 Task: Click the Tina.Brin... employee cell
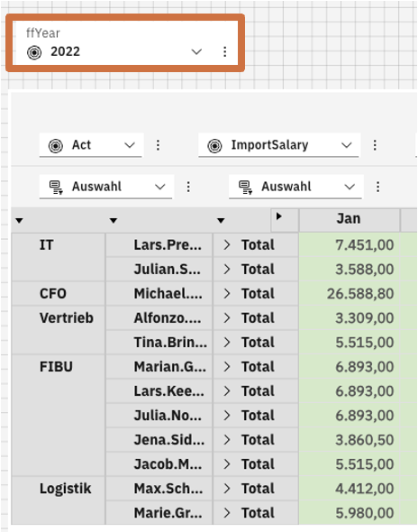(x=159, y=343)
